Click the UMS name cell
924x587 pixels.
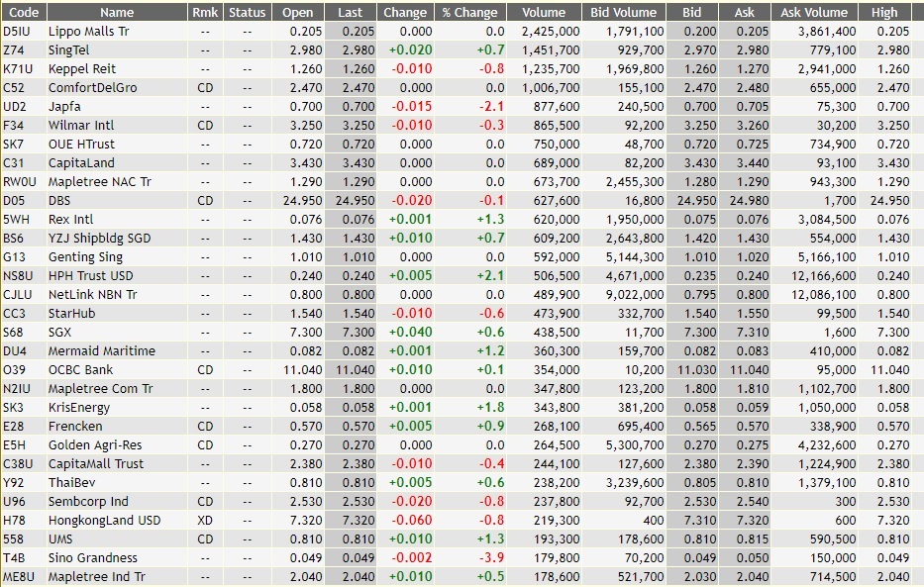click(60, 539)
